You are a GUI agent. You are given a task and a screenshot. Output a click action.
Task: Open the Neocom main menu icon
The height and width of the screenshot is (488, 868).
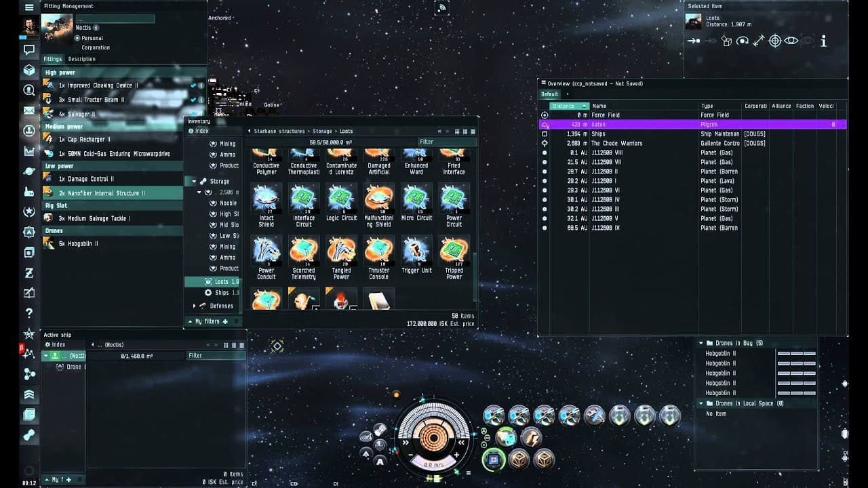pyautogui.click(x=29, y=7)
